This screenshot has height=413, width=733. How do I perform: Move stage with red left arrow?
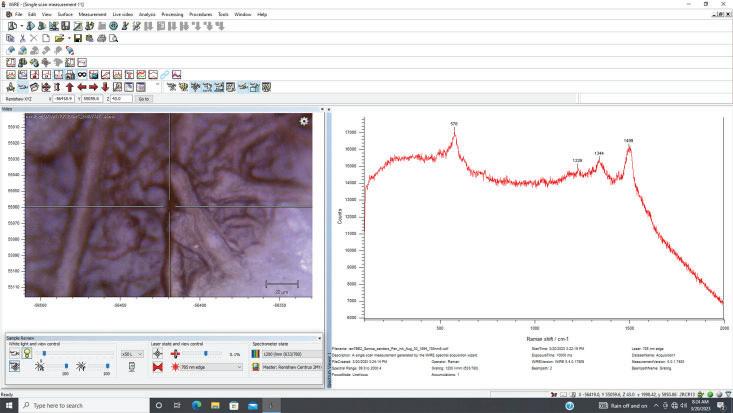[82, 87]
